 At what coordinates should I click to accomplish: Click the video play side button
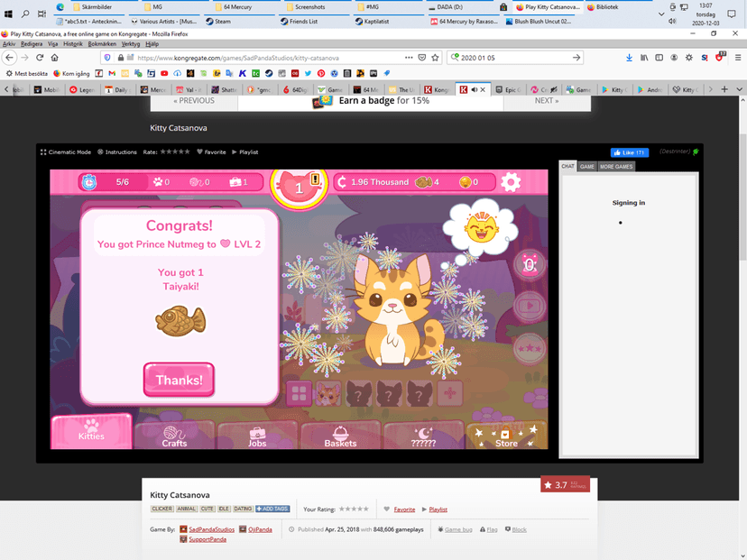(530, 306)
